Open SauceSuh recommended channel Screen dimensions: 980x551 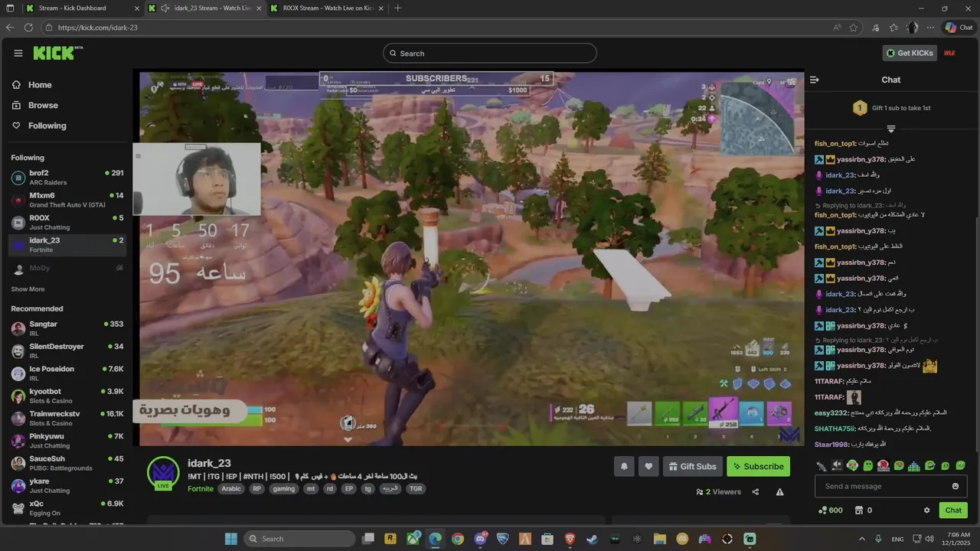coord(67,463)
